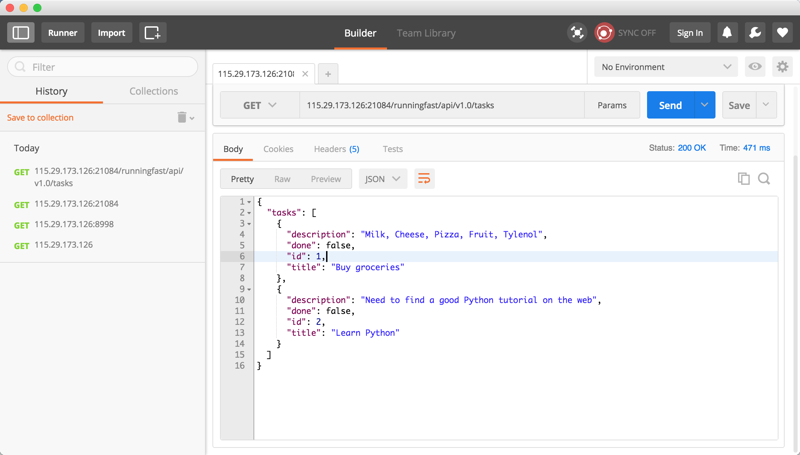The height and width of the screenshot is (455, 800).
Task: Collapse the fold arrow on line 1
Action: pyautogui.click(x=249, y=202)
